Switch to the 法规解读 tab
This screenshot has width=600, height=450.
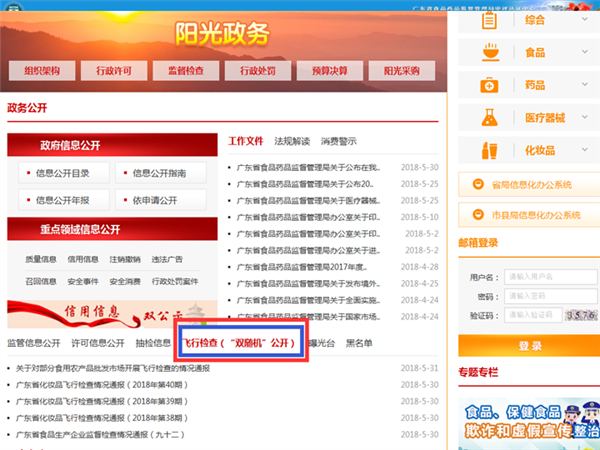tap(292, 141)
